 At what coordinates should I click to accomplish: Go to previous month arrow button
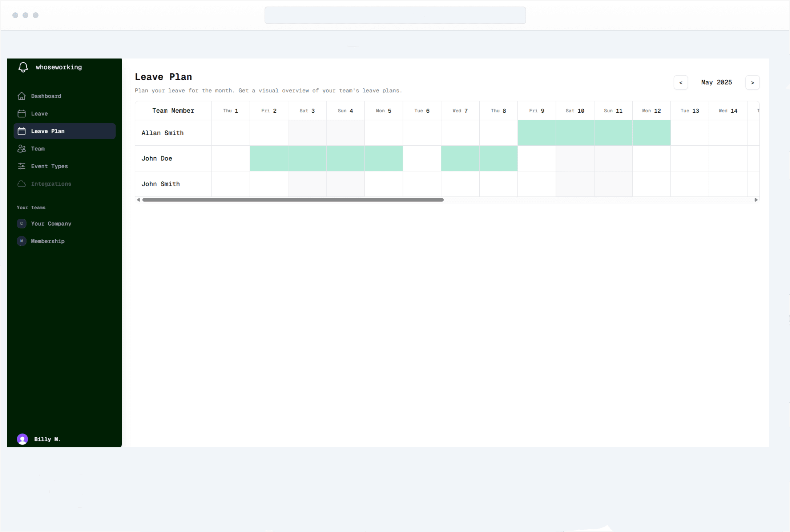(x=681, y=82)
